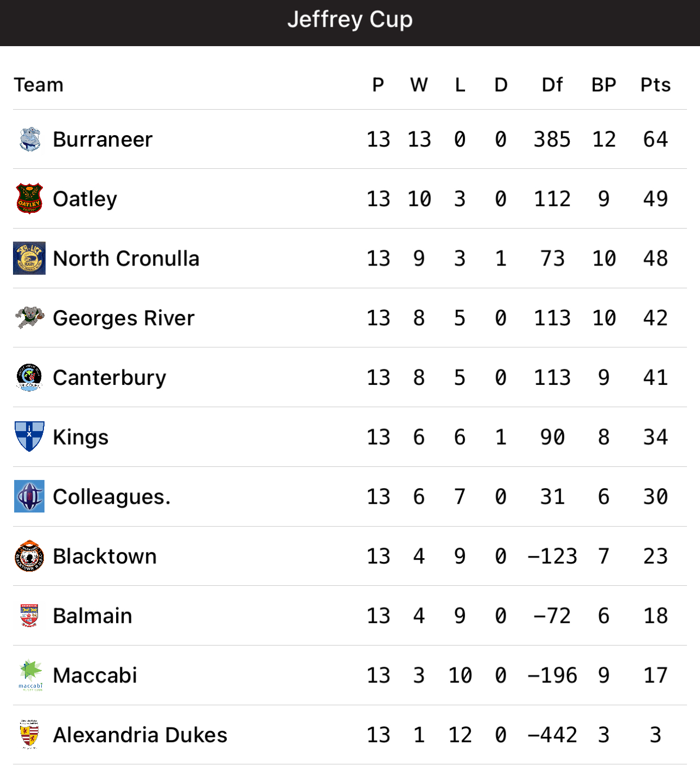Select the Georges River koala logo
700x778 pixels.
tap(29, 318)
